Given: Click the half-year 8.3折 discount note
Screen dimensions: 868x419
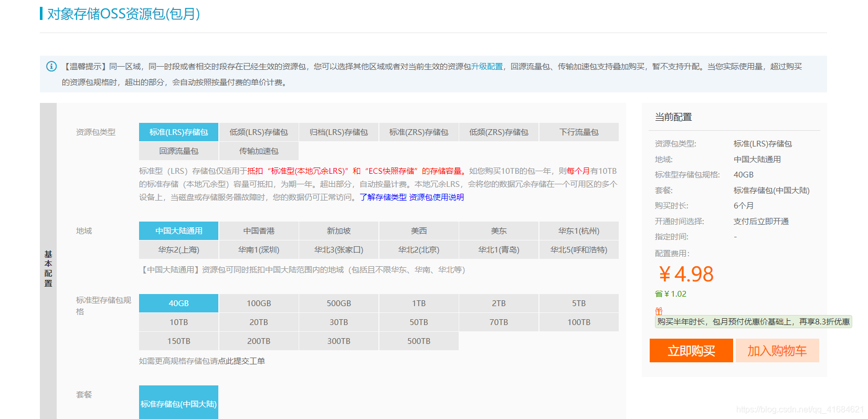Looking at the screenshot, I should 754,322.
